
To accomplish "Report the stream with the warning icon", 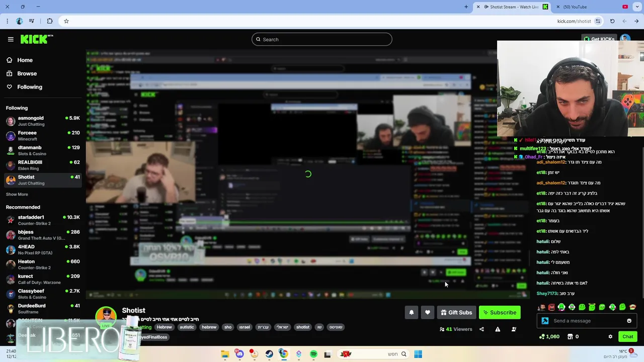I will (498, 329).
